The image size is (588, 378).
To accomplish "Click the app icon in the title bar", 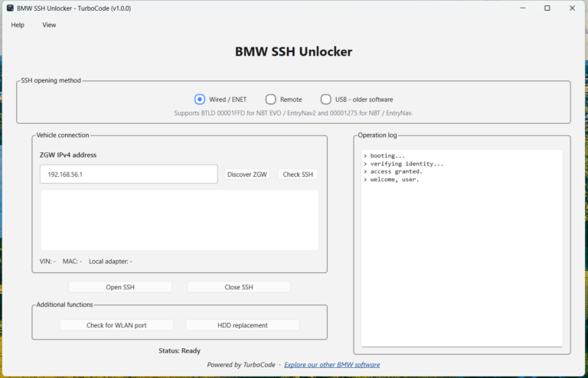I will pyautogui.click(x=10, y=8).
